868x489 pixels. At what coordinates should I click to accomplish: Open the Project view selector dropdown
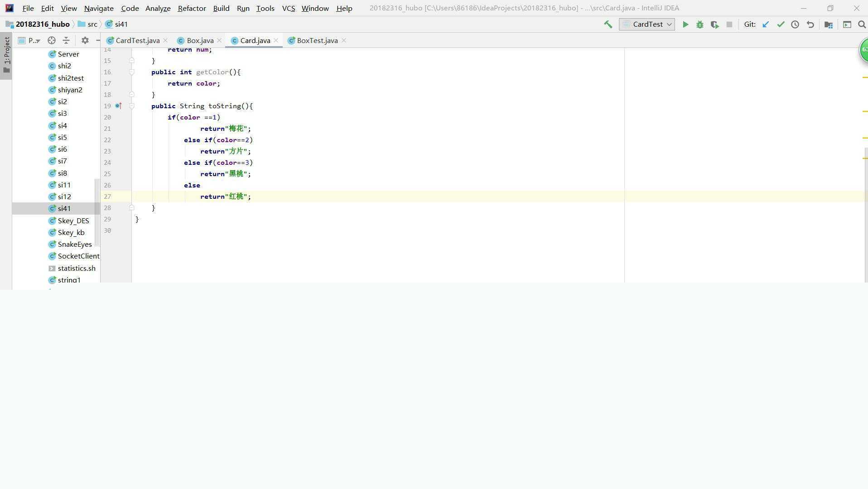29,40
